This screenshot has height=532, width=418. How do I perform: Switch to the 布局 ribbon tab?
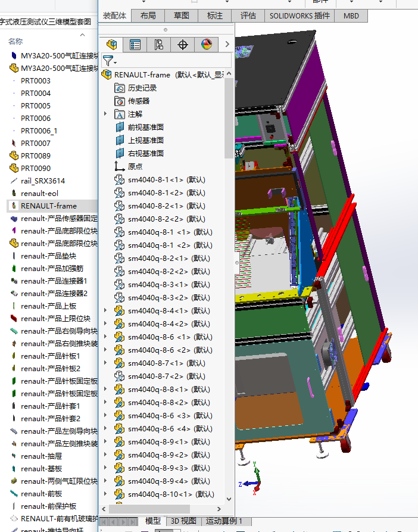[x=148, y=15]
